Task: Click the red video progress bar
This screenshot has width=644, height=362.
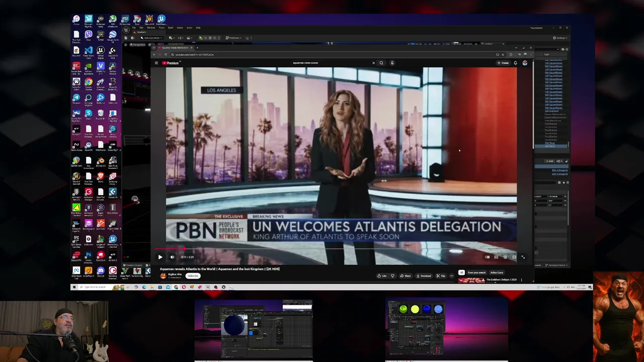Action: (x=169, y=248)
